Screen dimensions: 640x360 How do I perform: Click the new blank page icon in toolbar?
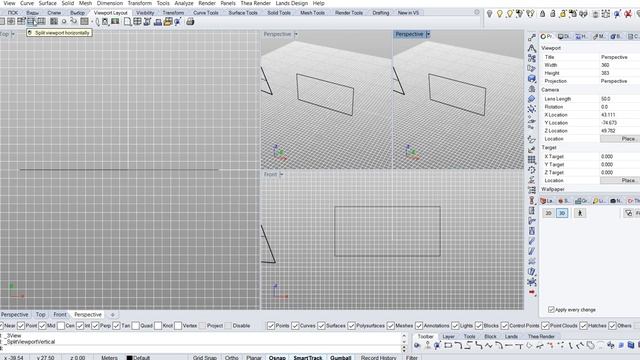point(127,22)
